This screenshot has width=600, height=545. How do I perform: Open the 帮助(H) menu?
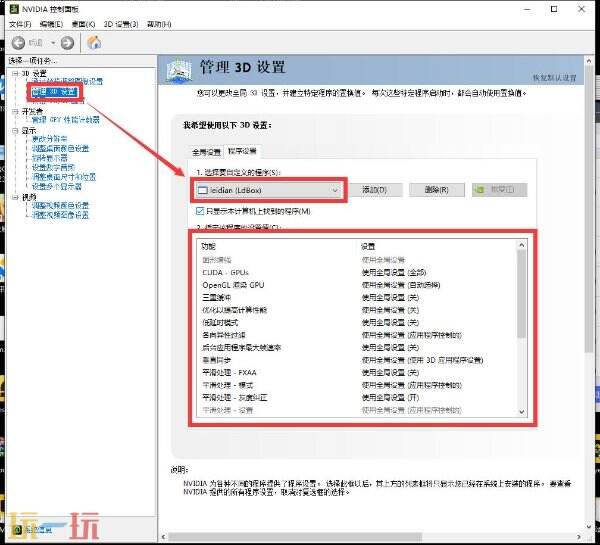[159, 24]
